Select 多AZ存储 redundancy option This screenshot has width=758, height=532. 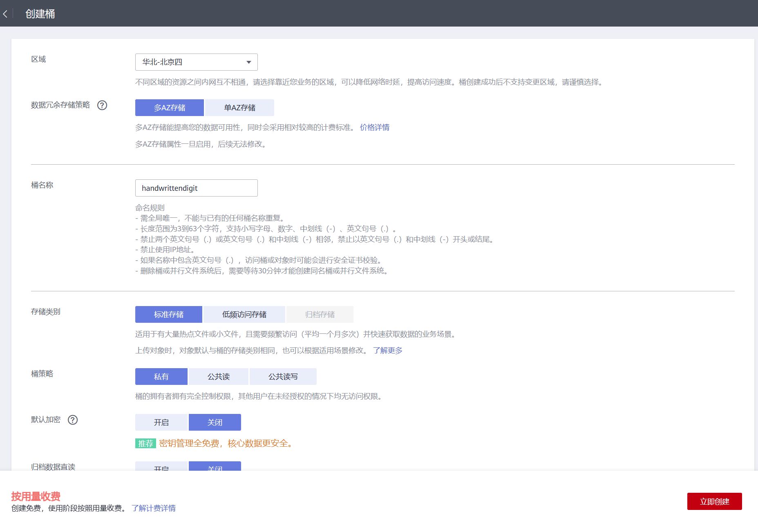pos(170,108)
